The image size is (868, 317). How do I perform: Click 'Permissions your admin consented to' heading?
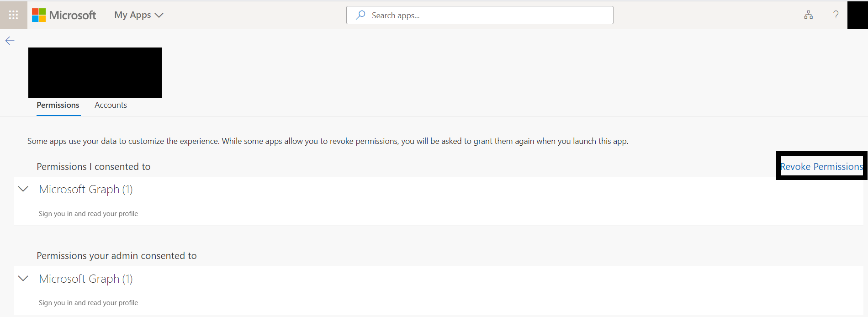point(116,256)
